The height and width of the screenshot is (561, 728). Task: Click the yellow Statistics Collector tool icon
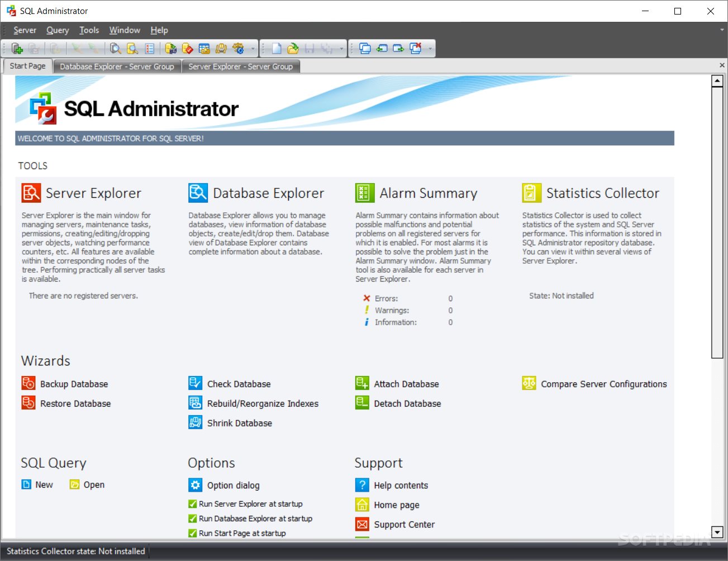point(531,193)
